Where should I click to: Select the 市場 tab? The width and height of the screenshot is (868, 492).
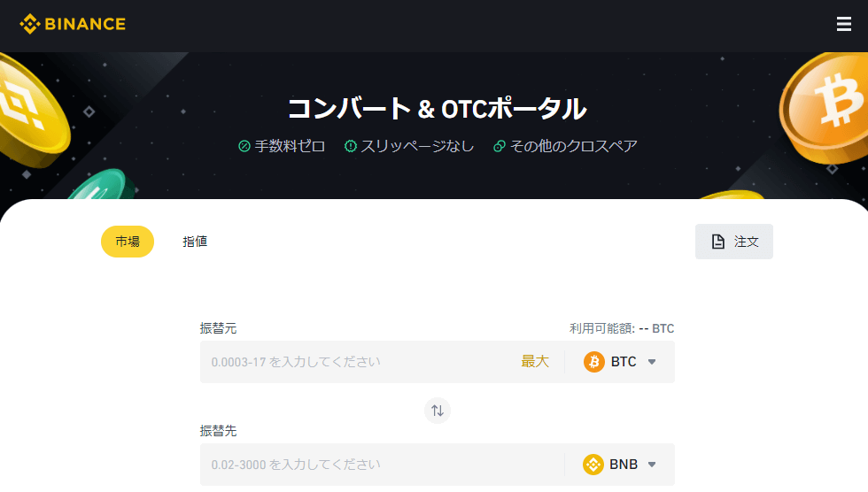coord(128,242)
